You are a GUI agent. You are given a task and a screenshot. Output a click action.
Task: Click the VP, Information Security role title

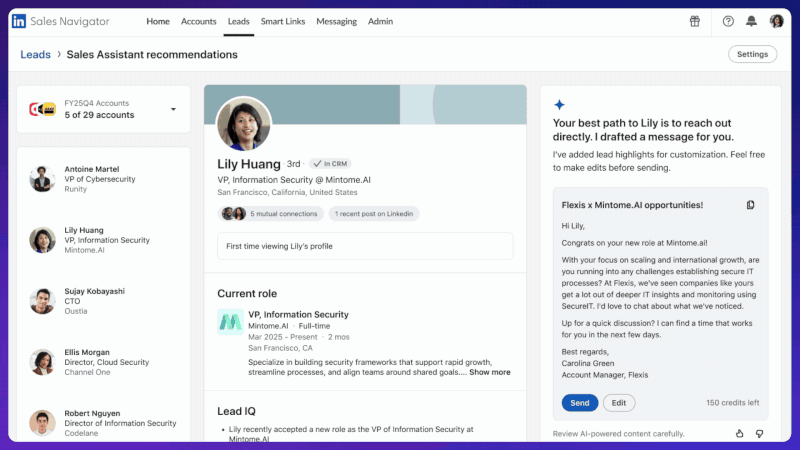298,314
